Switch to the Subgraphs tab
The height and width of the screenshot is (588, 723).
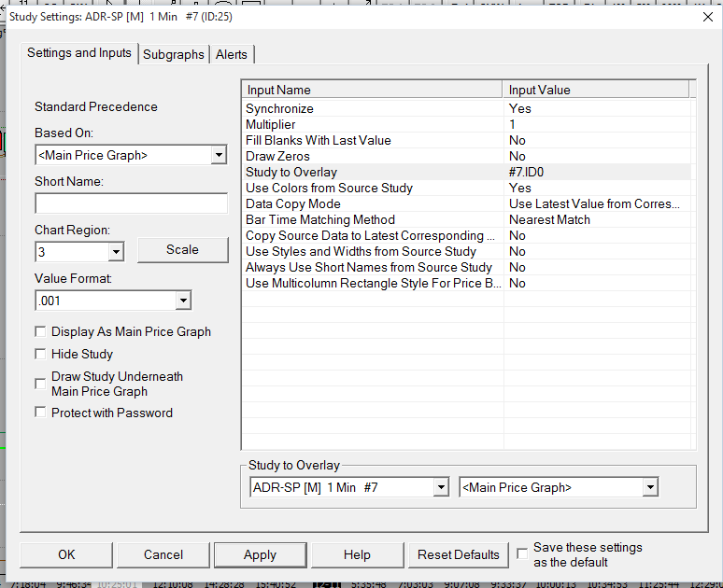(x=174, y=54)
